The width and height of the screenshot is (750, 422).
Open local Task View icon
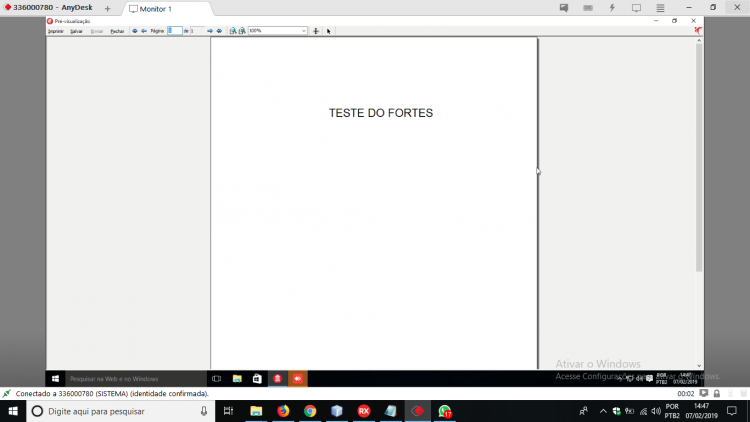point(228,411)
